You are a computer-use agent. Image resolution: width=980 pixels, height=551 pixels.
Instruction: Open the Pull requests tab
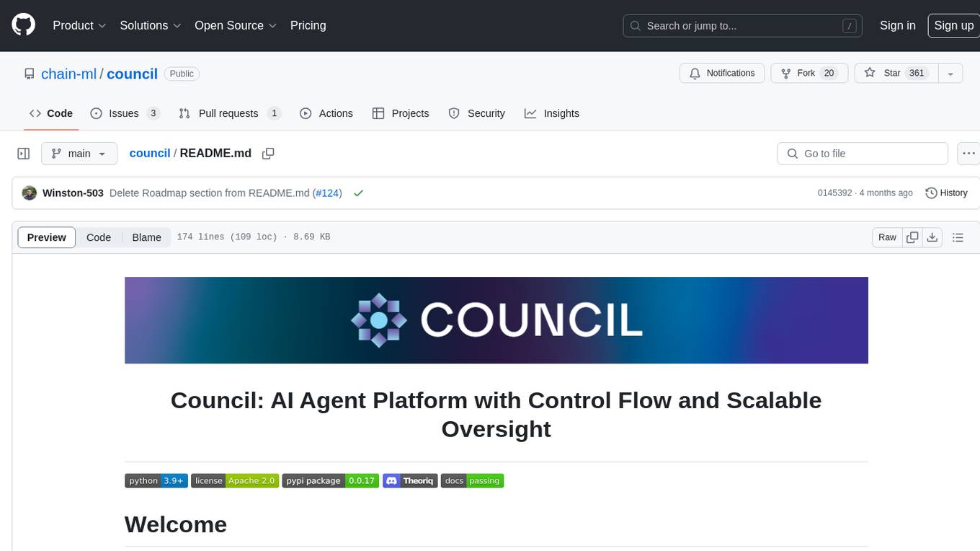229,113
